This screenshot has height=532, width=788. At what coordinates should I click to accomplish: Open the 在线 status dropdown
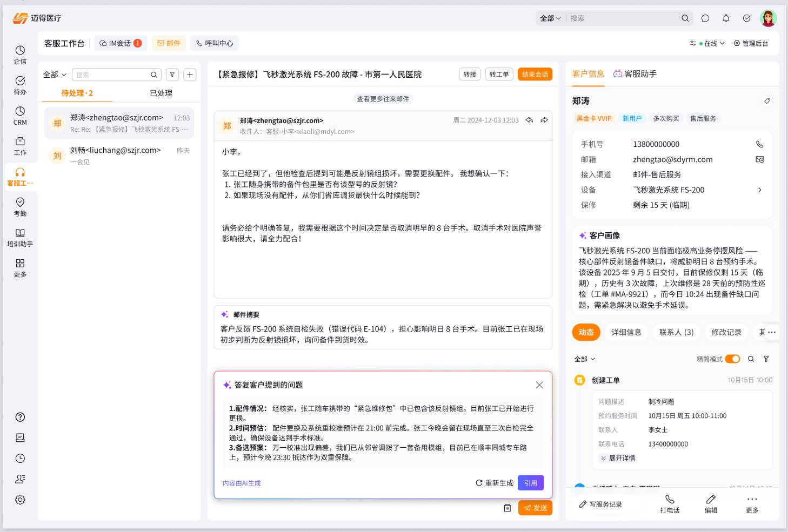click(711, 44)
